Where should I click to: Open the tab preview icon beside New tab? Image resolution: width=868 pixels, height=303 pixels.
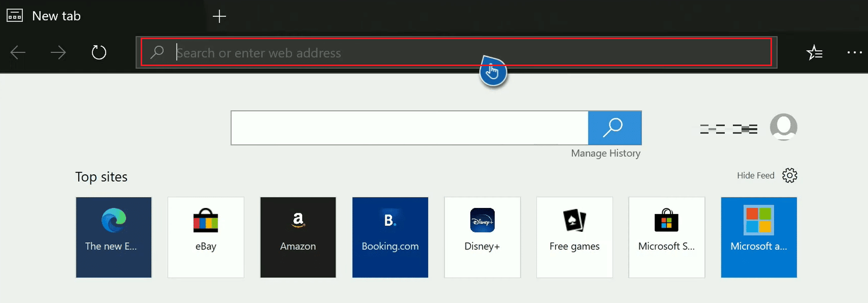point(15,16)
